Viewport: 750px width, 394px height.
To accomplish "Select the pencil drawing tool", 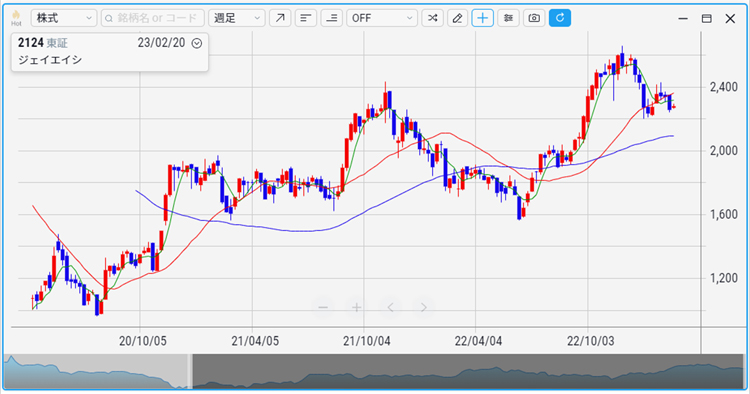I will point(457,18).
